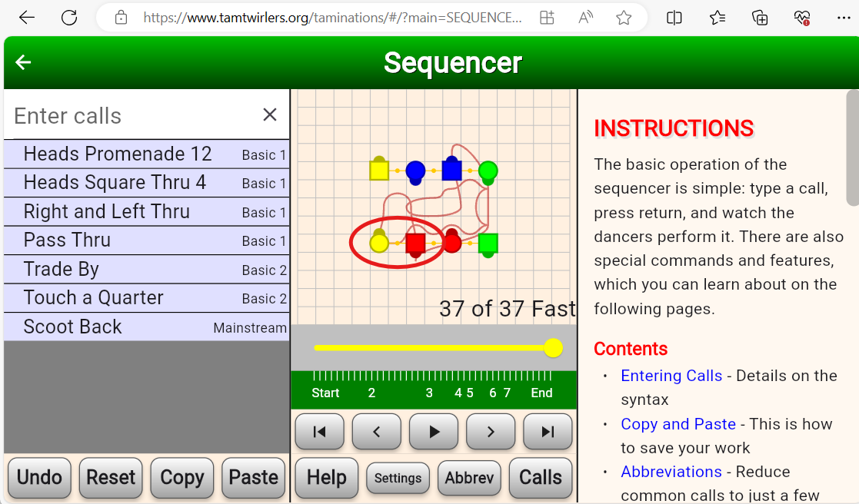
Task: Step forward one part in the animation
Action: pyautogui.click(x=491, y=432)
